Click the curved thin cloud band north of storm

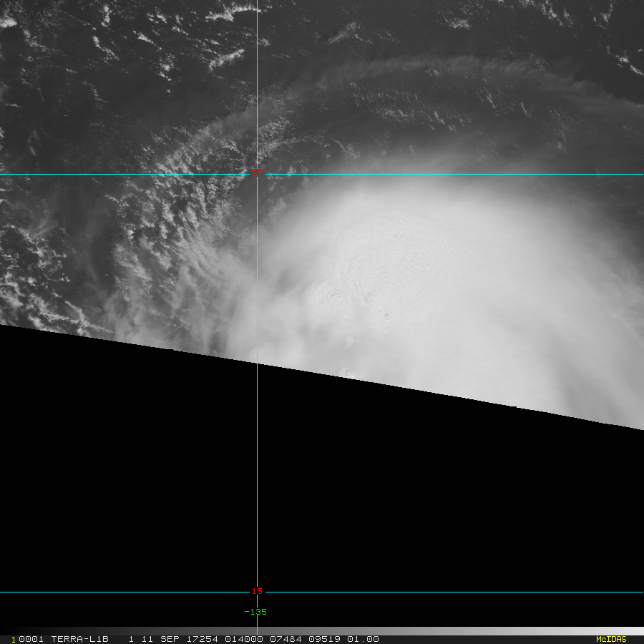click(x=411, y=70)
